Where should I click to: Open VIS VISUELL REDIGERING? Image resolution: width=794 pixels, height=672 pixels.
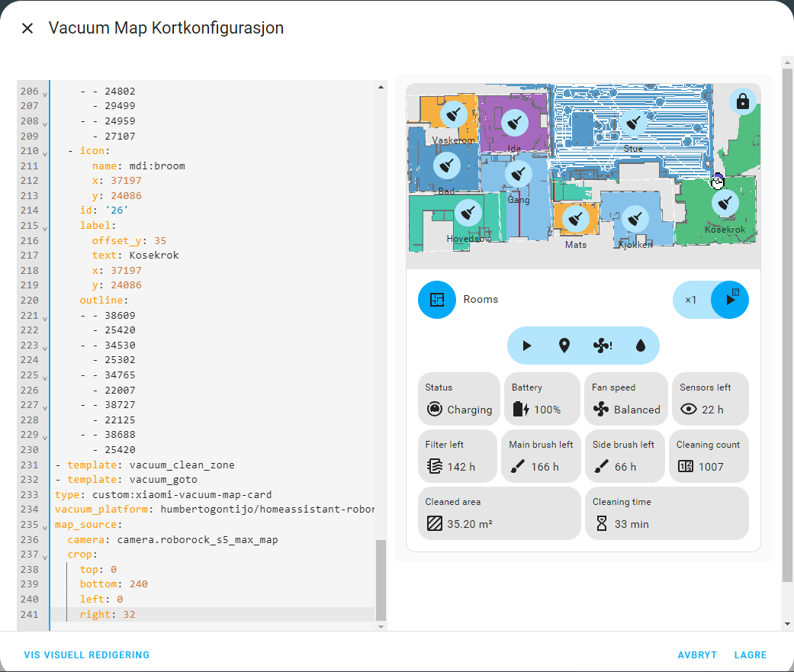click(86, 654)
